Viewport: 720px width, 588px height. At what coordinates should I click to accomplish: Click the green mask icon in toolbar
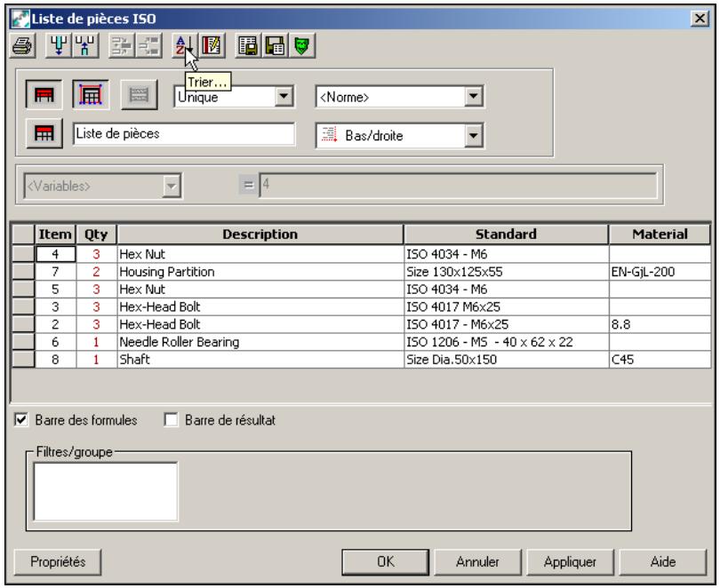[302, 45]
